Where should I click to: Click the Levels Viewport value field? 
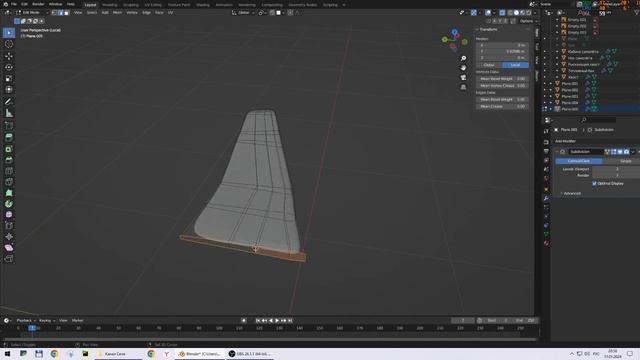[x=616, y=169]
